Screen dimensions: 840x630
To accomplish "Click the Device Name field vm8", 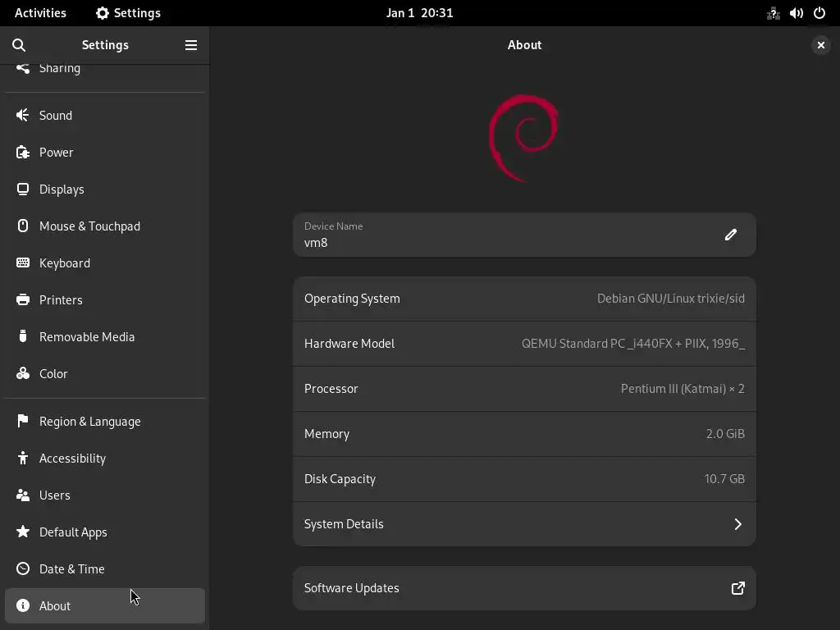I will 524,235.
